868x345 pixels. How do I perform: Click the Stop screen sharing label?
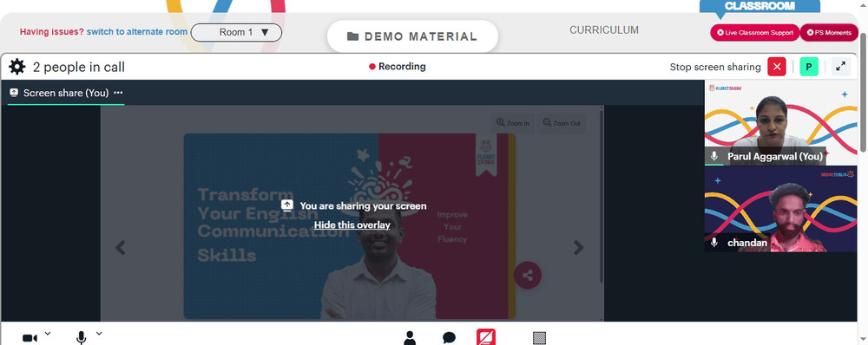point(715,67)
